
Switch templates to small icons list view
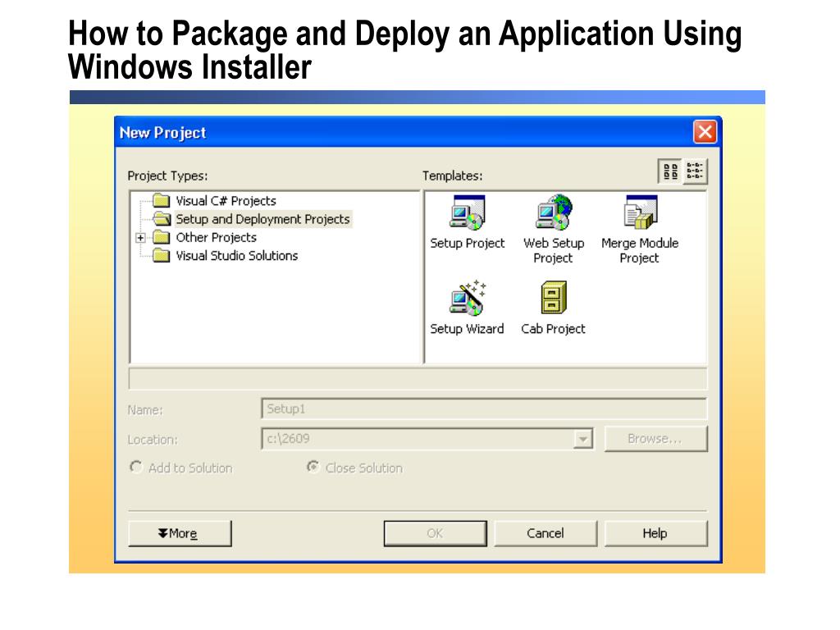pos(695,171)
